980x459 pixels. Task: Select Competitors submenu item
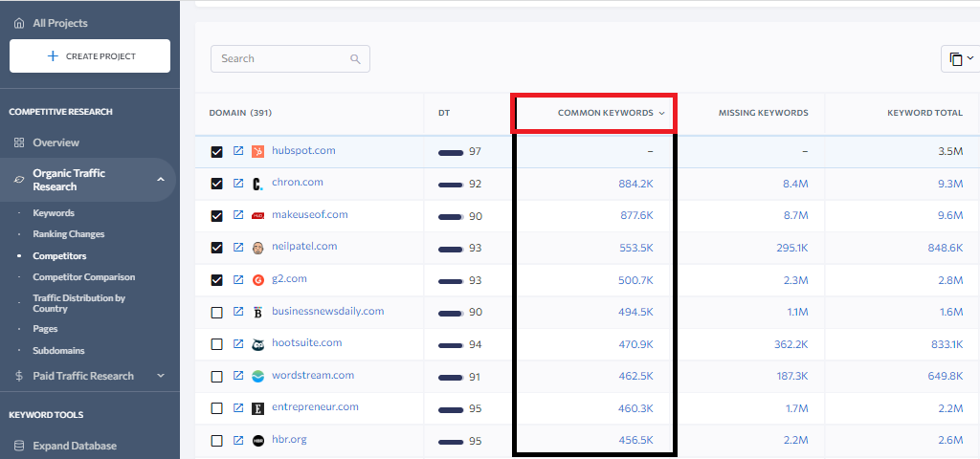[59, 256]
